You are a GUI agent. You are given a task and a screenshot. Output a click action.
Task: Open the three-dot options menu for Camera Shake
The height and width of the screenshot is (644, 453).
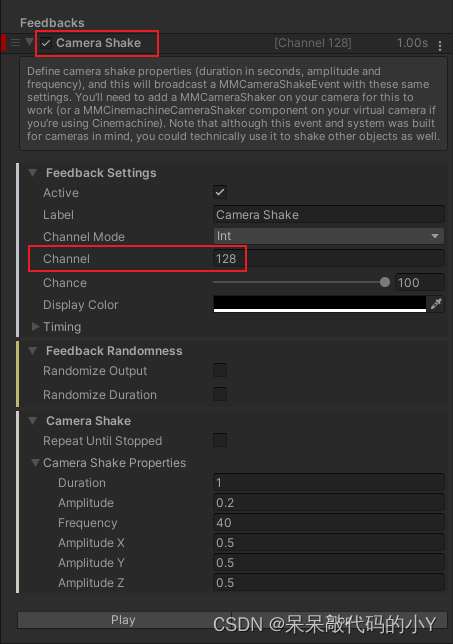click(x=440, y=45)
